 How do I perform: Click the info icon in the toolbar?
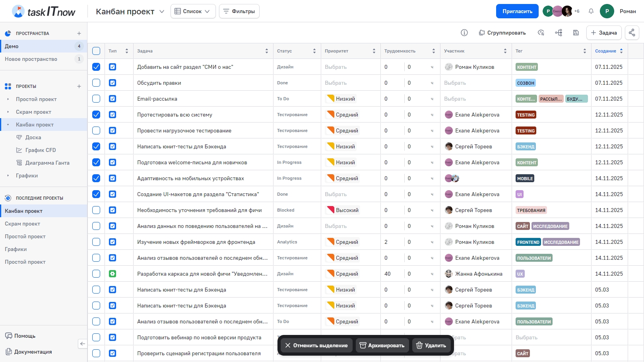[x=464, y=33]
